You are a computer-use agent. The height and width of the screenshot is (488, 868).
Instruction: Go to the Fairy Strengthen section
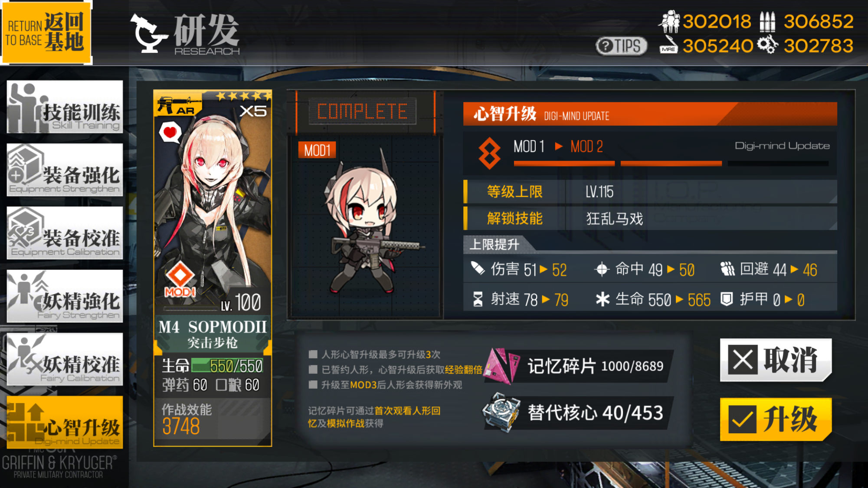[65, 296]
